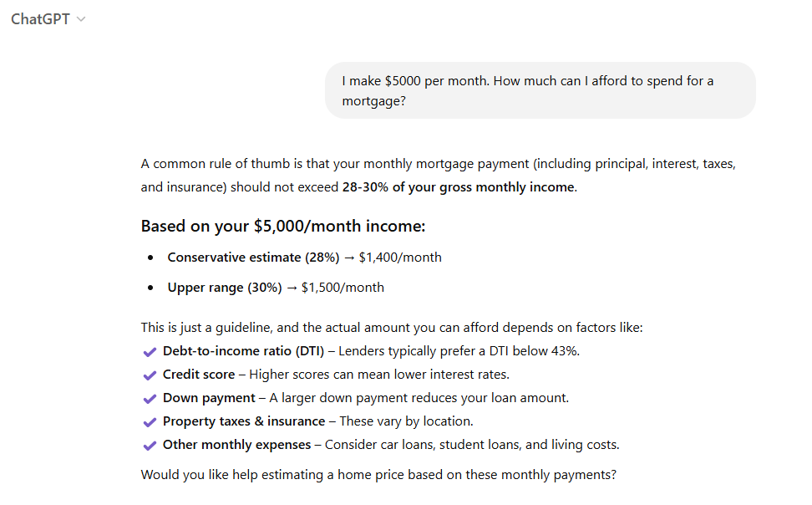Screen dimensions: 812x505
Task: Click the 'Property taxes & insurance' bold label
Action: pos(244,421)
